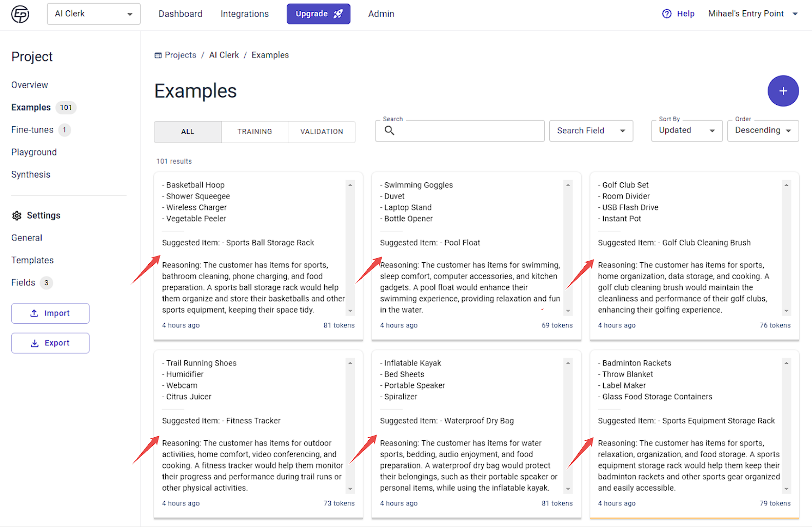
Task: Click the magnifier search icon
Action: pyautogui.click(x=389, y=130)
